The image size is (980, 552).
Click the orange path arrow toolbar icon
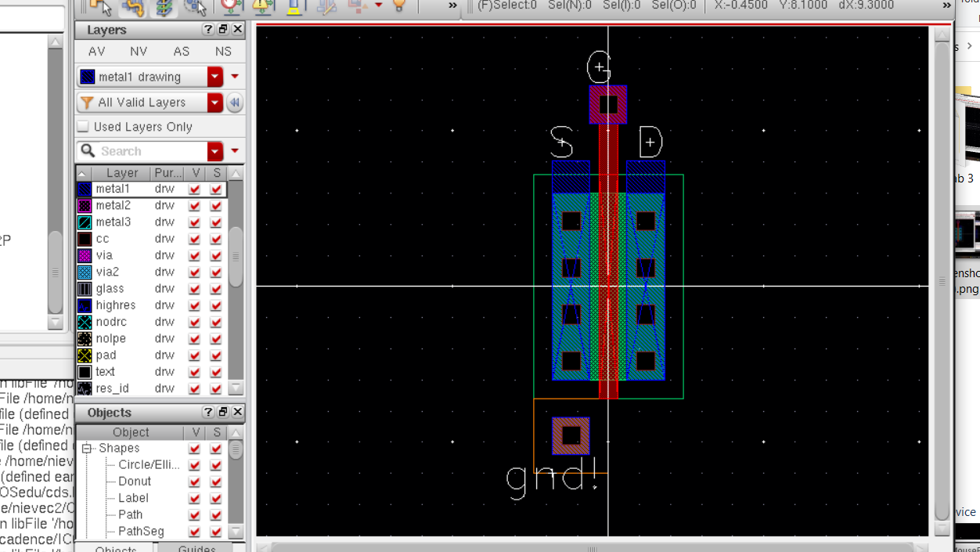pos(132,7)
